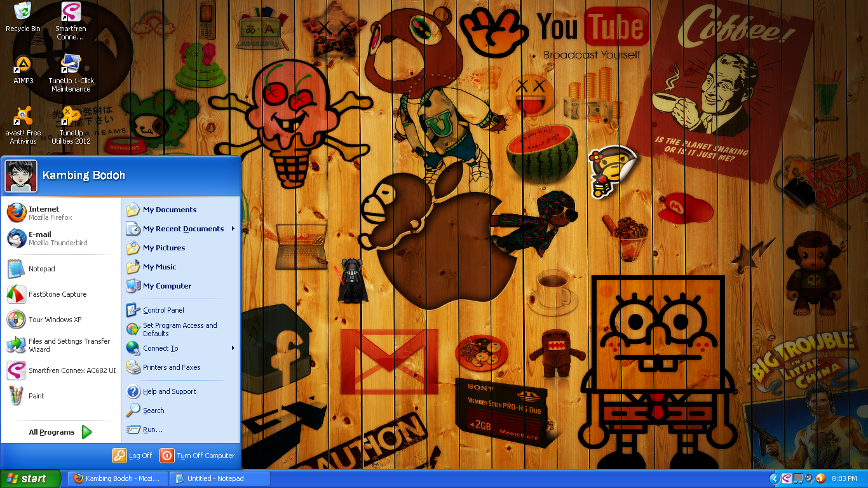Select TuneUp 1-Click Maintenance desktop shortcut
This screenshot has width=868, height=488.
point(71,74)
